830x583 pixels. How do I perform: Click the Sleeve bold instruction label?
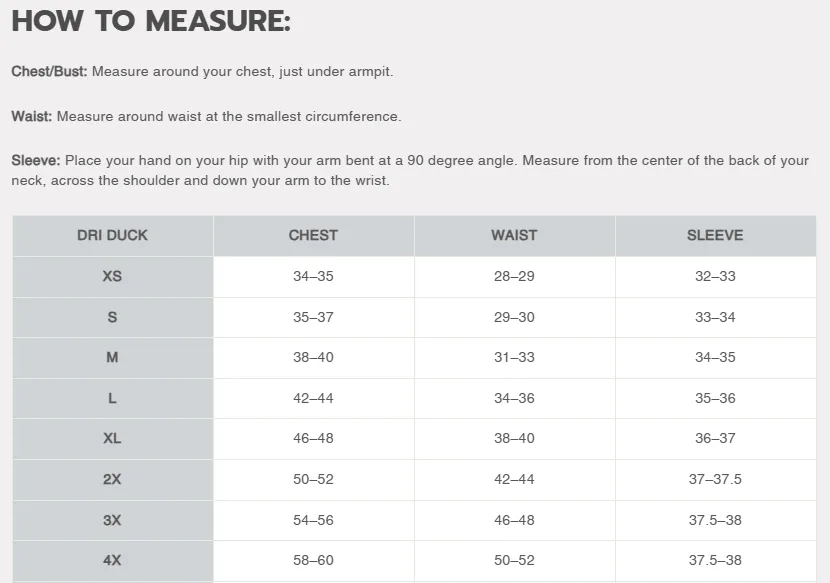(36, 160)
